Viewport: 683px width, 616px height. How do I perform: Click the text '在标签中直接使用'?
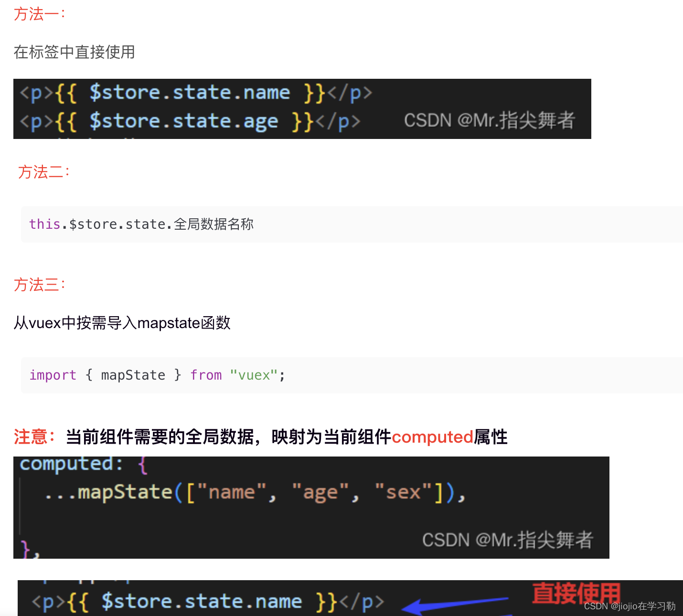coord(74,52)
